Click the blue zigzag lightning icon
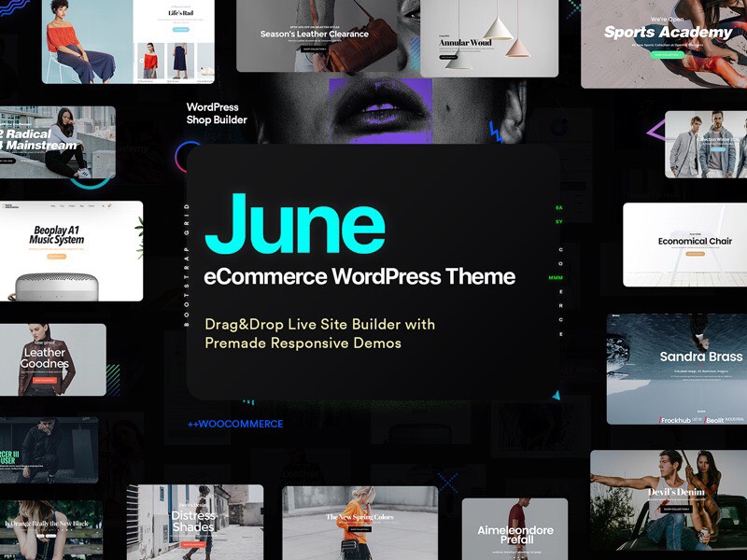747x560 pixels. pyautogui.click(x=497, y=132)
